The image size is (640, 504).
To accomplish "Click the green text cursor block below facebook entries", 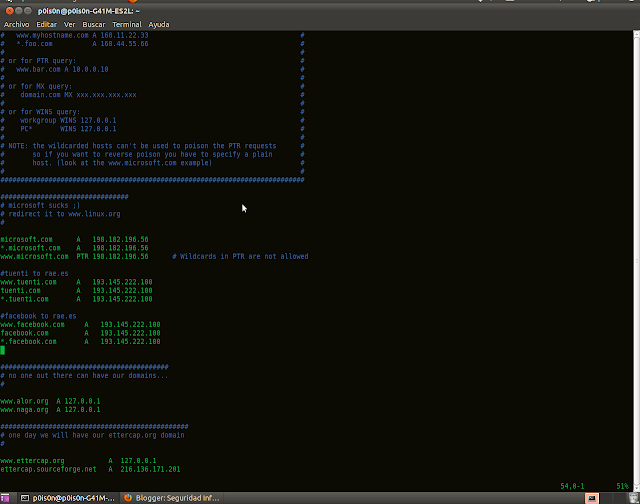I will [2, 350].
